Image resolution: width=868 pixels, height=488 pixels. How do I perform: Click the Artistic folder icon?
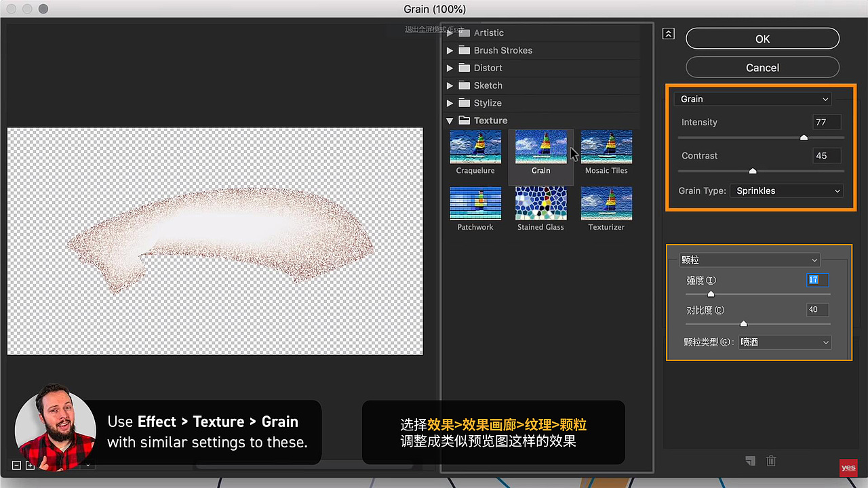coord(465,33)
